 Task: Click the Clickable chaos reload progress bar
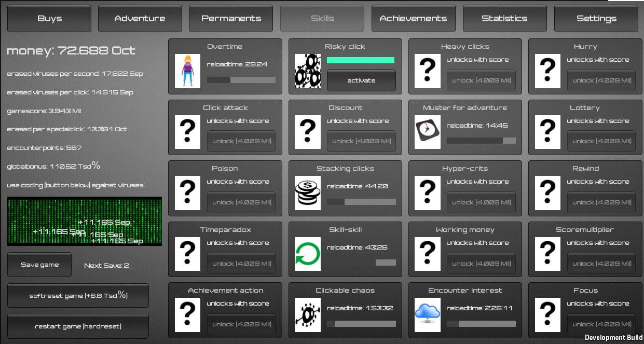(361, 324)
